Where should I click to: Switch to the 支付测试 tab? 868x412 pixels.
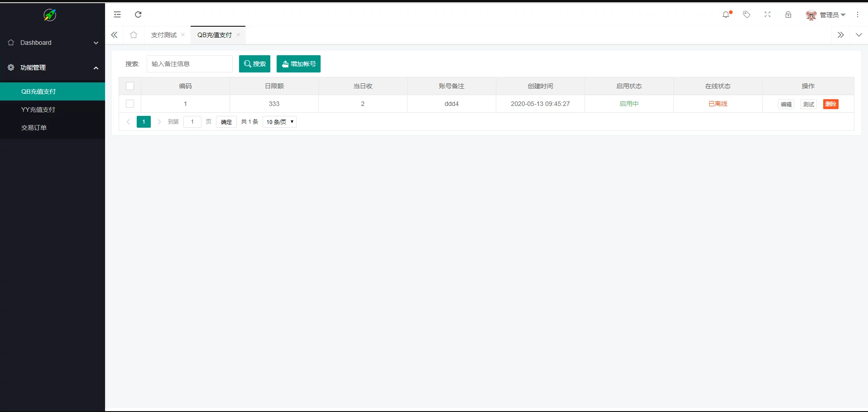163,35
